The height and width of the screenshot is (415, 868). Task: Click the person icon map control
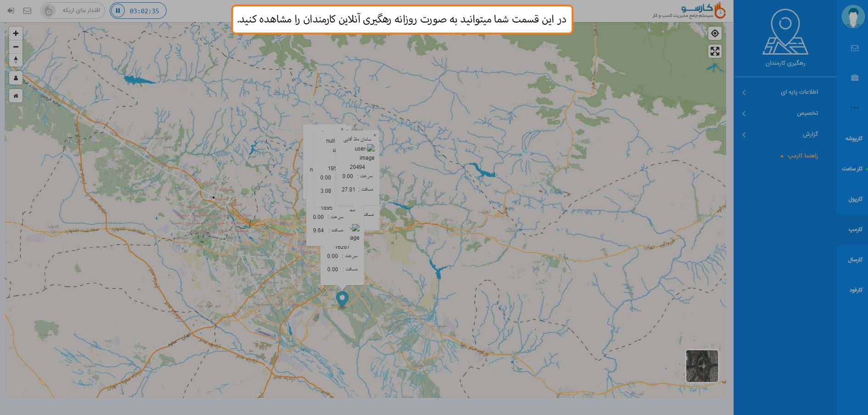tap(16, 78)
